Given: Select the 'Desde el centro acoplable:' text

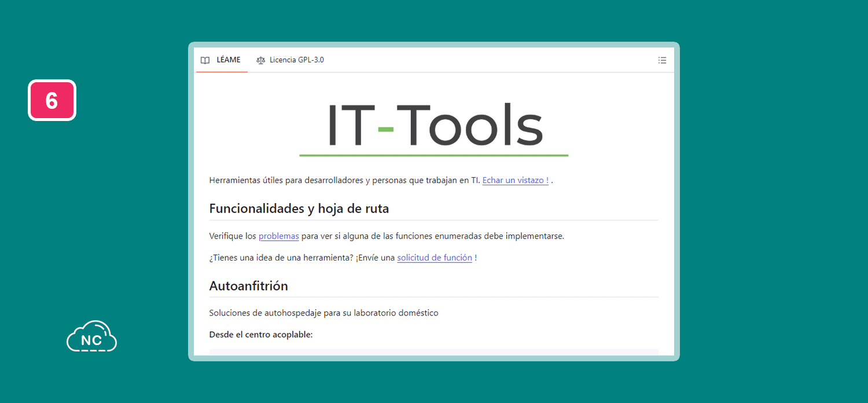Looking at the screenshot, I should (261, 335).
